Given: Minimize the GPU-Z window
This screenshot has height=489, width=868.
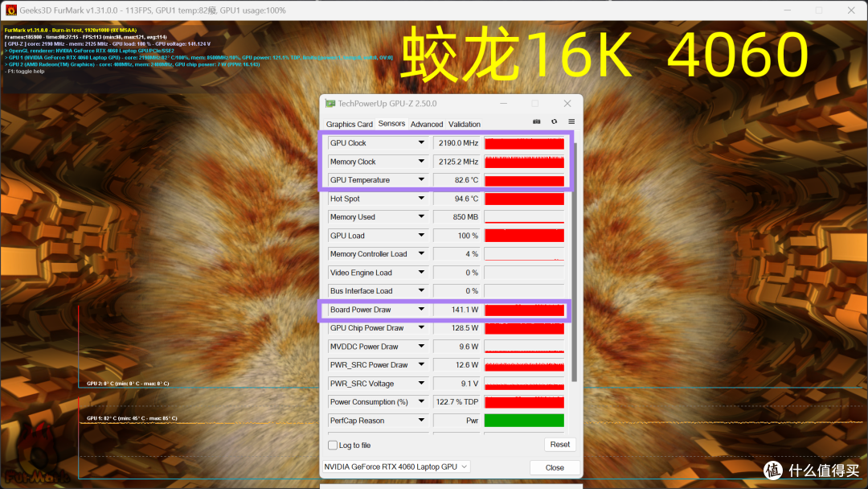Looking at the screenshot, I should (503, 104).
